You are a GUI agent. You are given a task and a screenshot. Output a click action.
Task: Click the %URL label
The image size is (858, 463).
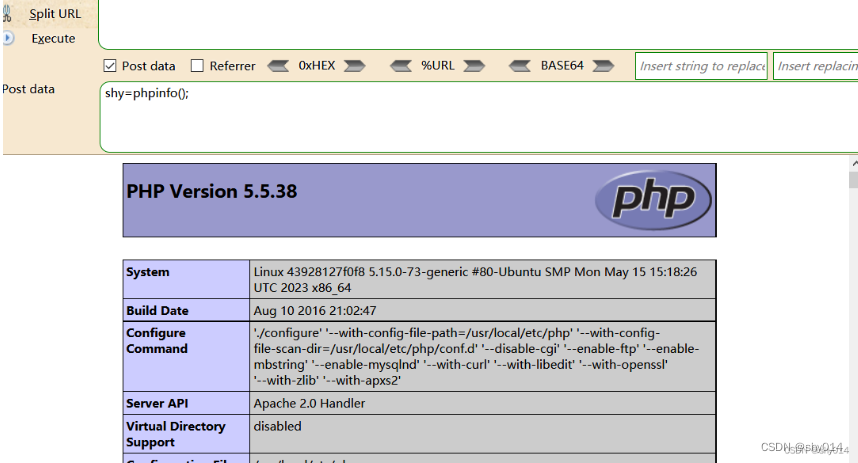(437, 66)
